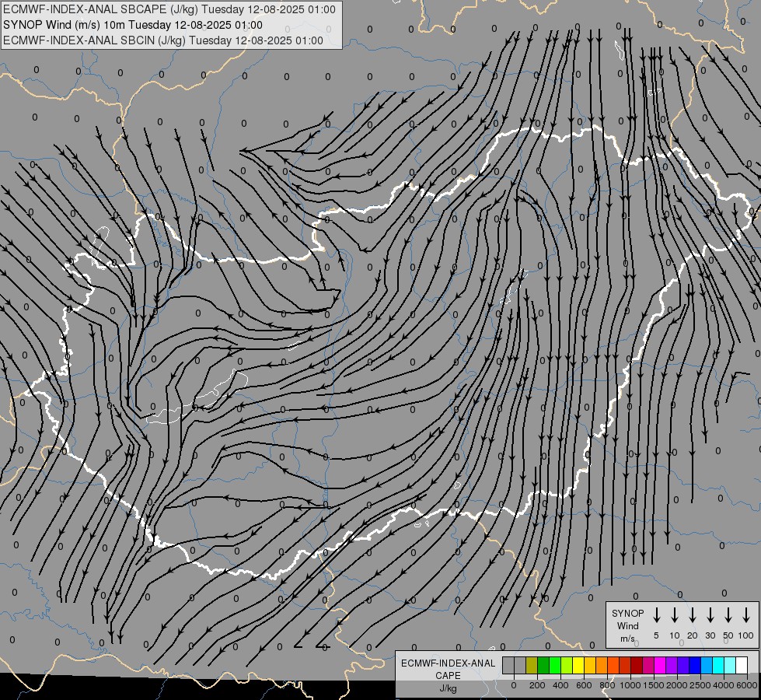Viewport: 761px width, 700px height.
Task: Click the wind legend value 50
Action: pyautogui.click(x=728, y=635)
